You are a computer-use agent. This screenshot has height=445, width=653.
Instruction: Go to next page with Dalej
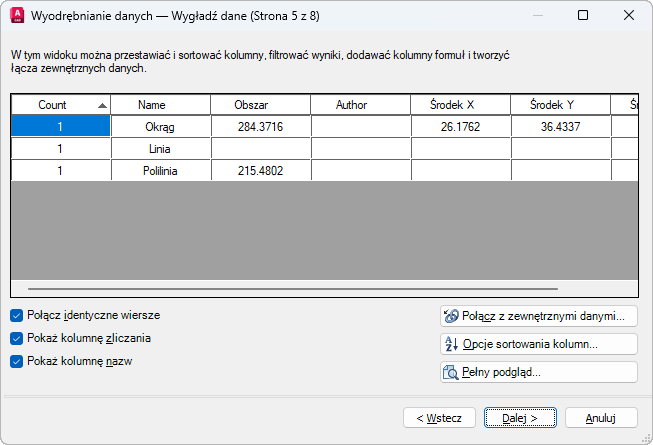[x=512, y=417]
